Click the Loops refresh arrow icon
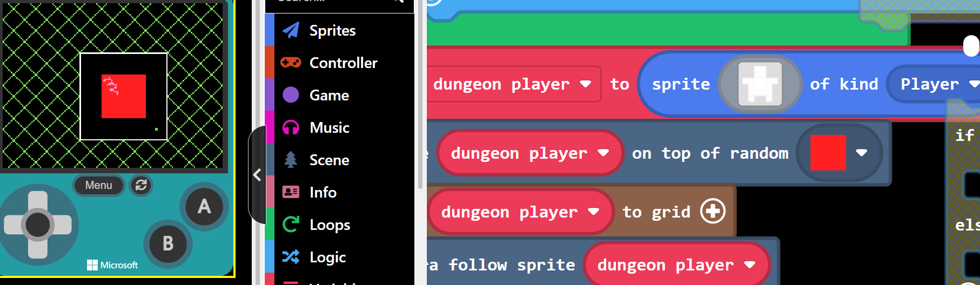This screenshot has height=285, width=980. point(291,224)
